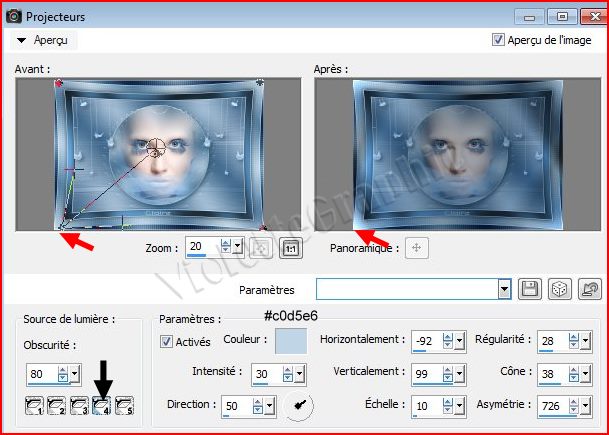Select light source 5 icon
The height and width of the screenshot is (435, 609).
(x=124, y=406)
